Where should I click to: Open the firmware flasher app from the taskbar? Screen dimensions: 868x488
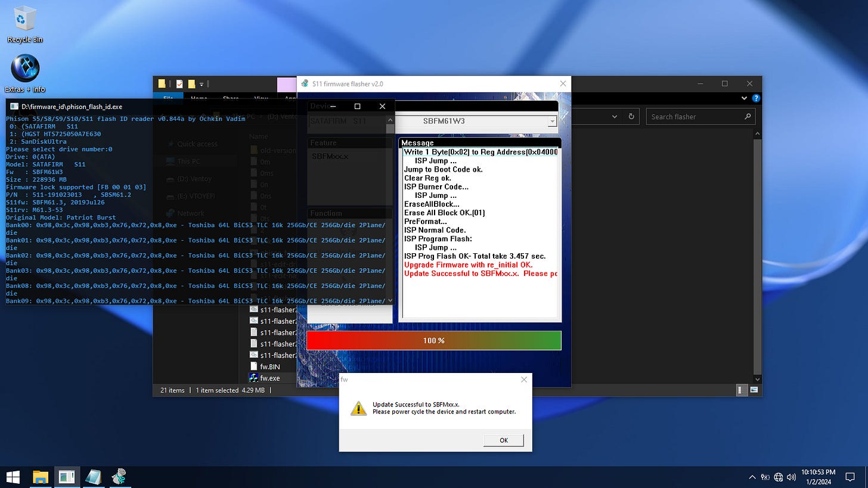coord(119,477)
